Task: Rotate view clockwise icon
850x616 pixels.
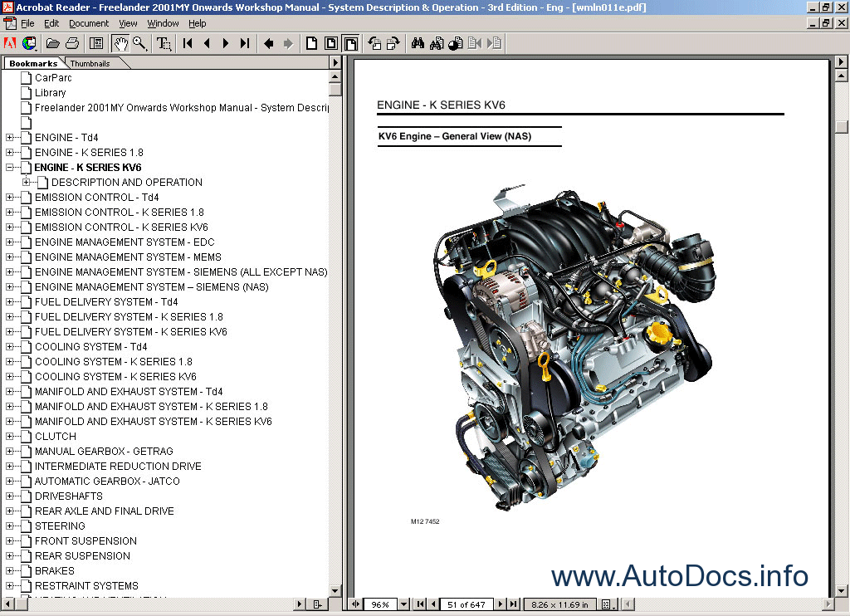Action: pyautogui.click(x=393, y=43)
